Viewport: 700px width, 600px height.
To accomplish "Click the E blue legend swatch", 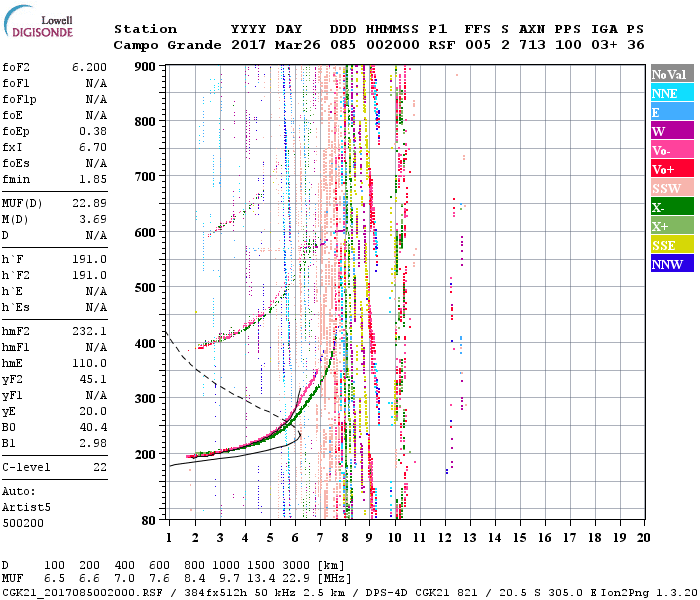I will pos(672,112).
